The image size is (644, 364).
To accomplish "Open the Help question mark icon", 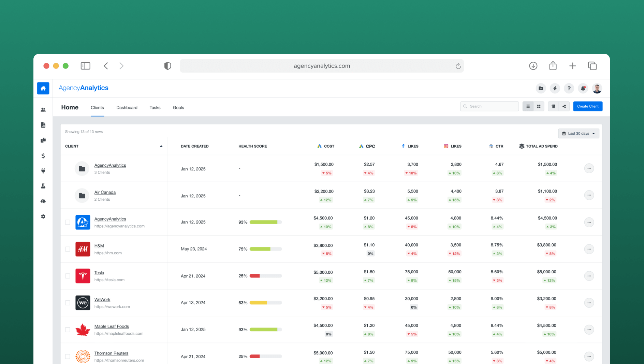I will click(569, 89).
